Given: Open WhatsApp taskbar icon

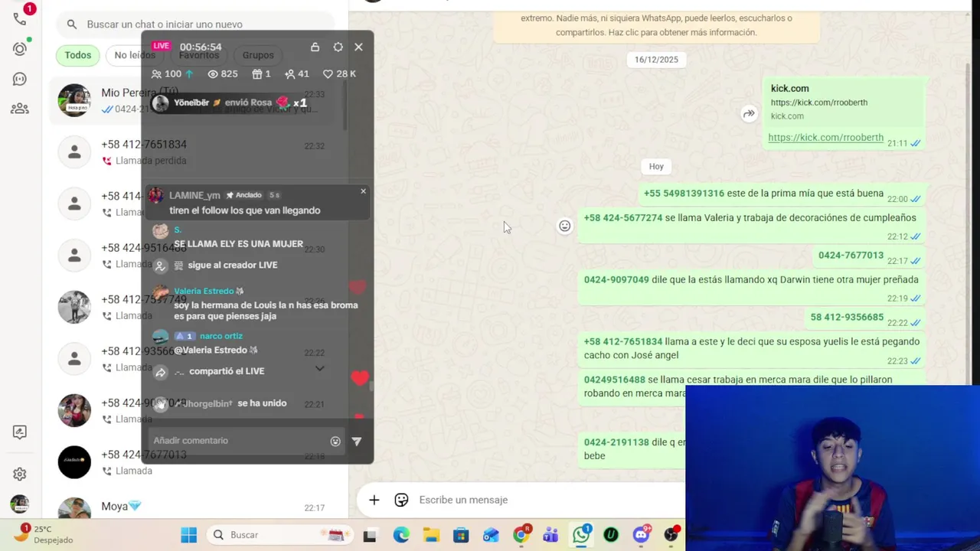Looking at the screenshot, I should coord(581,535).
